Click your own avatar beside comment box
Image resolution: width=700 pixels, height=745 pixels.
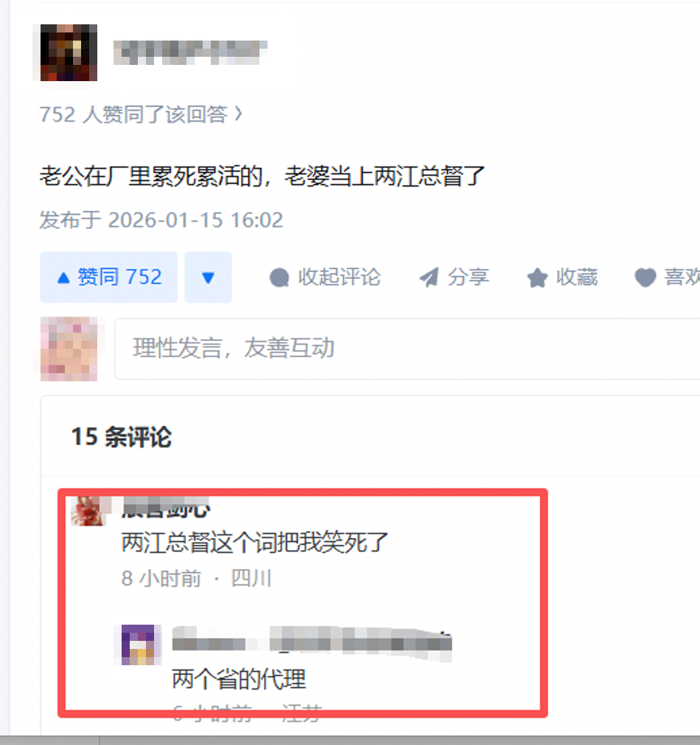[x=69, y=349]
